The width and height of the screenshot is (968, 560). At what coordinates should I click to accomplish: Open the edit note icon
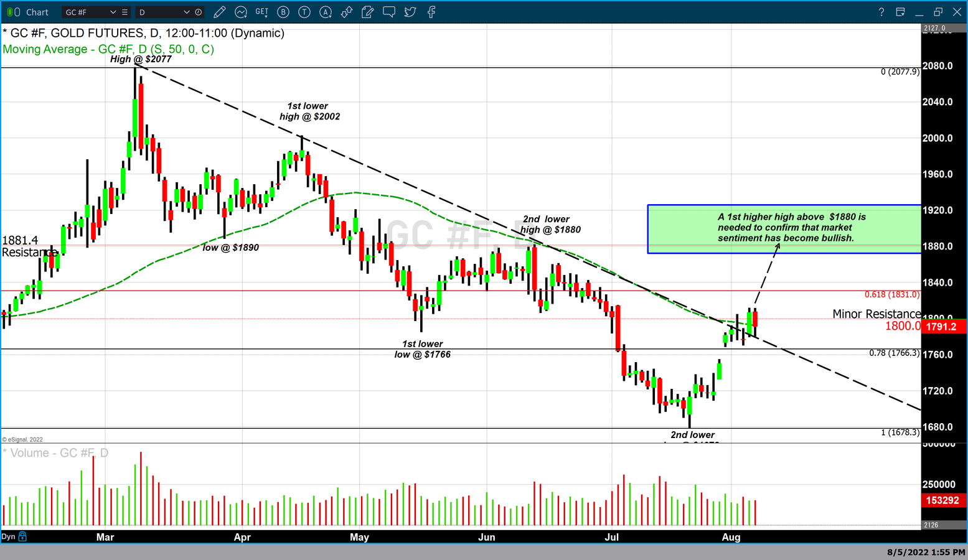(x=368, y=12)
